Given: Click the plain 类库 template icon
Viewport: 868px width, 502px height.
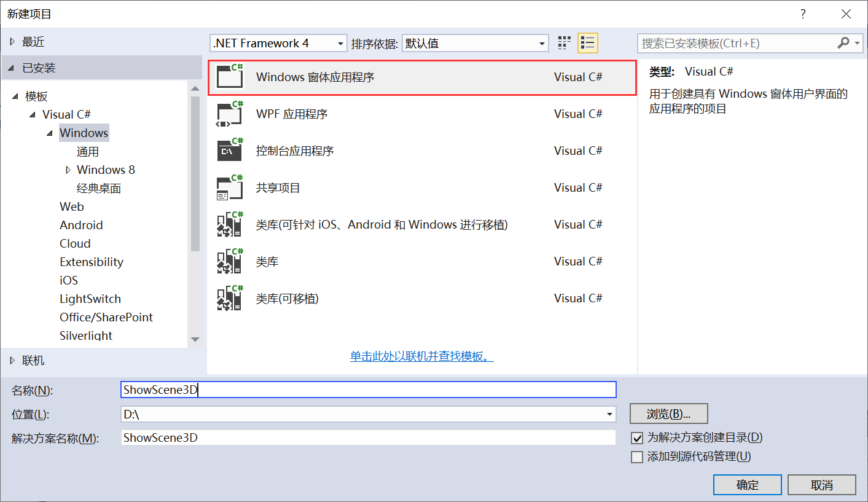Looking at the screenshot, I should [x=230, y=261].
